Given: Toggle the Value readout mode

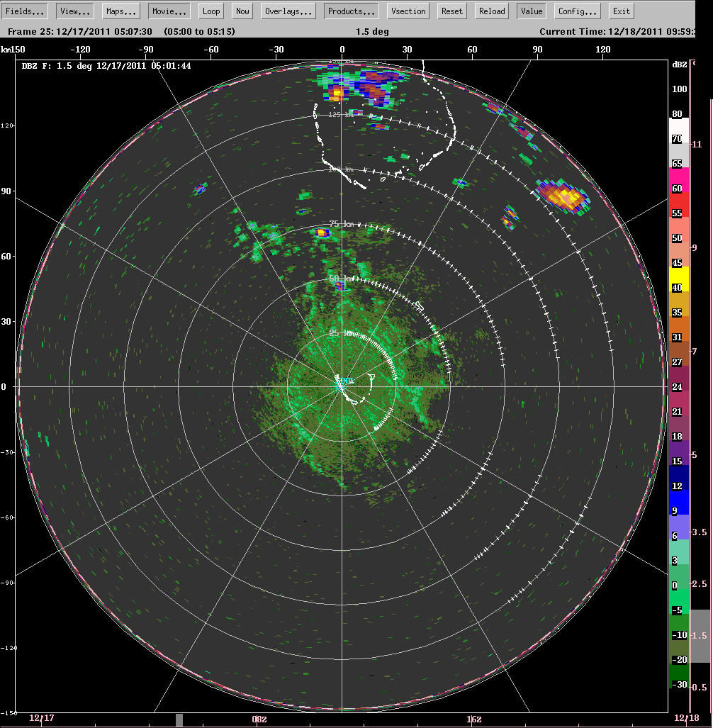Looking at the screenshot, I should pos(531,11).
